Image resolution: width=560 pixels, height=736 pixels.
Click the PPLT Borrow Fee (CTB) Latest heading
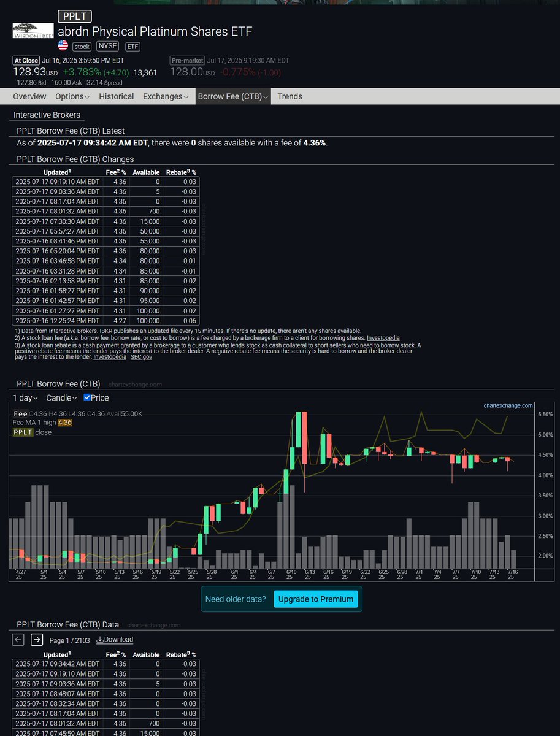click(71, 131)
